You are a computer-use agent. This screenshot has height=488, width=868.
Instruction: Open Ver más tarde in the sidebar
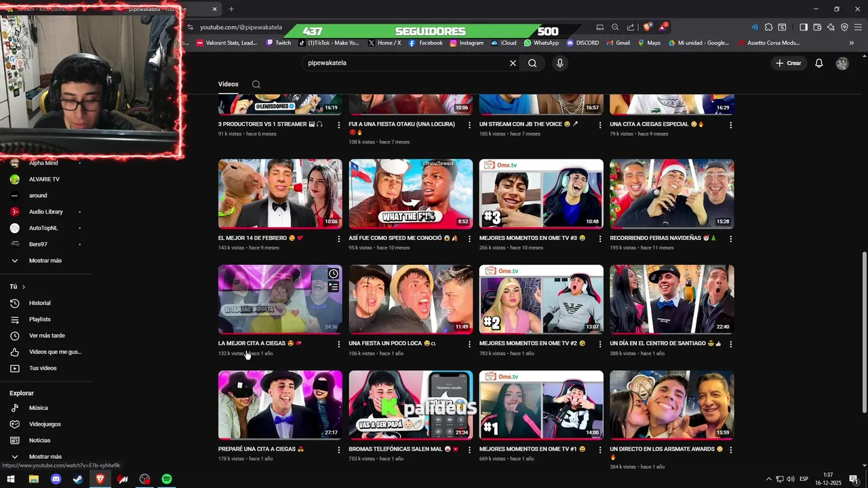(x=46, y=335)
